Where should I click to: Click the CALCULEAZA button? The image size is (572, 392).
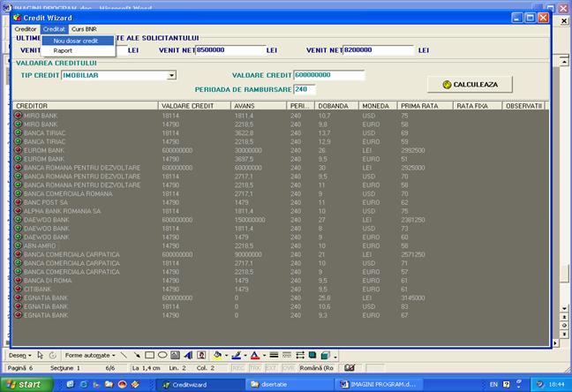click(470, 84)
